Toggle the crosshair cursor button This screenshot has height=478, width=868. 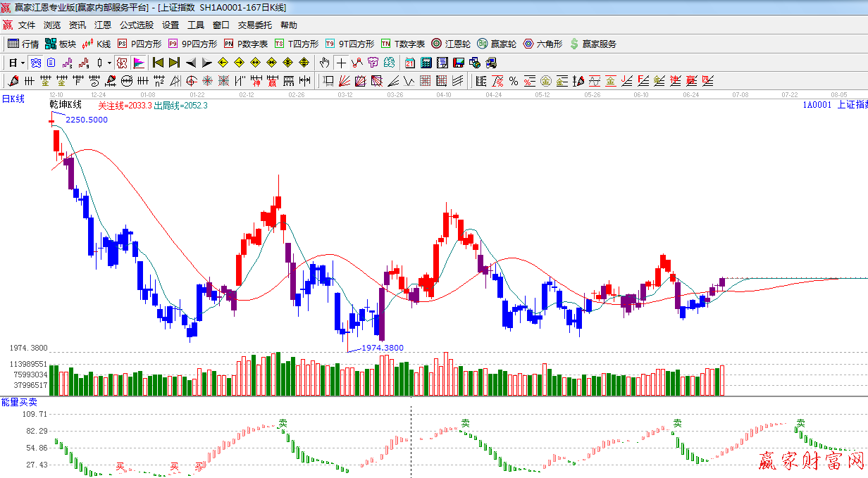(x=341, y=63)
